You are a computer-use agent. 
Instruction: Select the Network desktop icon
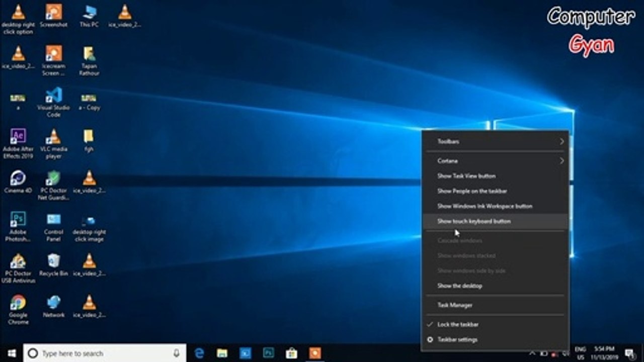(x=54, y=306)
